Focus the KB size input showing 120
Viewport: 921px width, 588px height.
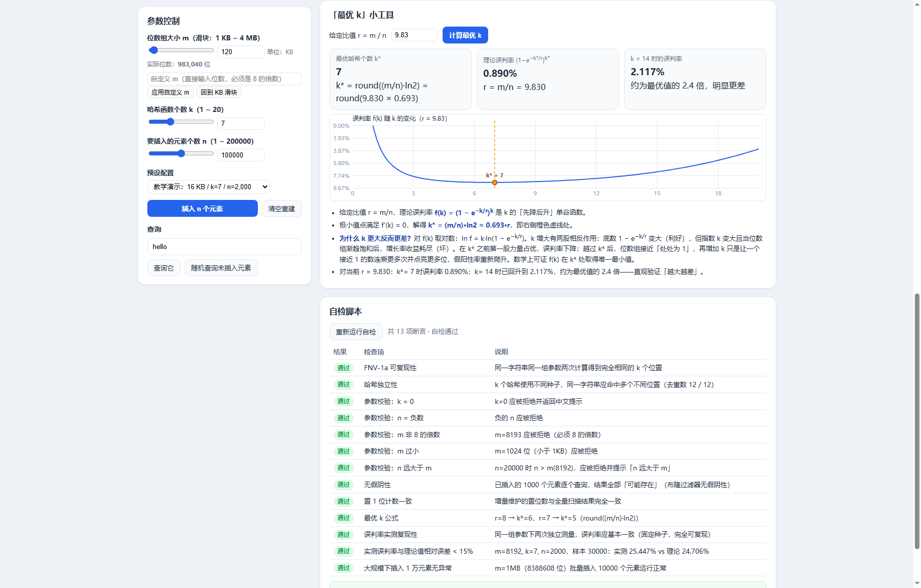tap(241, 52)
